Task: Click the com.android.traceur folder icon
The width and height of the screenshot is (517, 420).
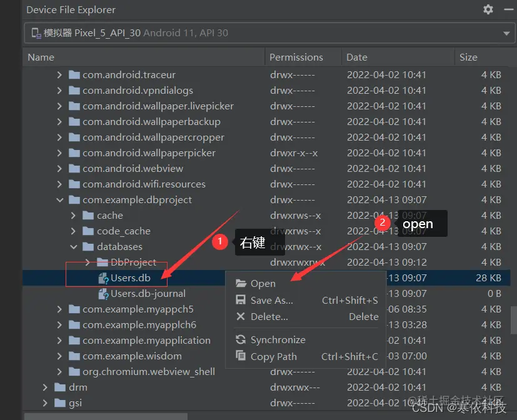Action: 74,75
